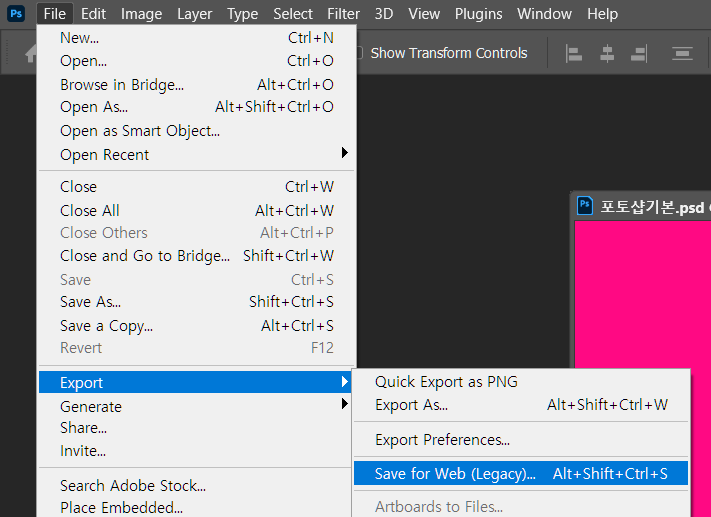Image resolution: width=711 pixels, height=517 pixels.
Task: Select Browse in Bridge... menu item
Action: (x=196, y=85)
